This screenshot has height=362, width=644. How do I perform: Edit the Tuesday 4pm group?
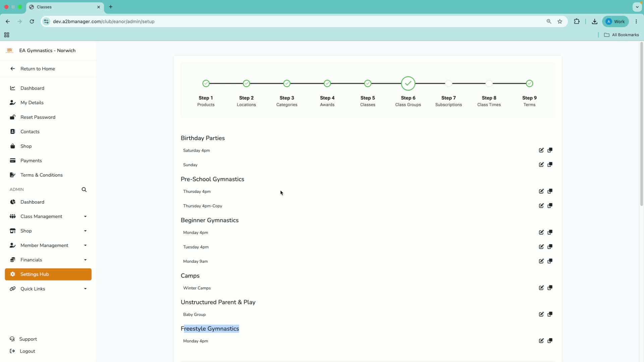(541, 247)
